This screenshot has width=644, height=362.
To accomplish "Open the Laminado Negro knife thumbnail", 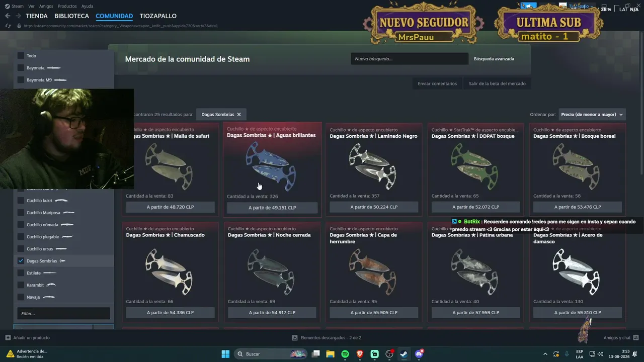I will pyautogui.click(x=373, y=166).
